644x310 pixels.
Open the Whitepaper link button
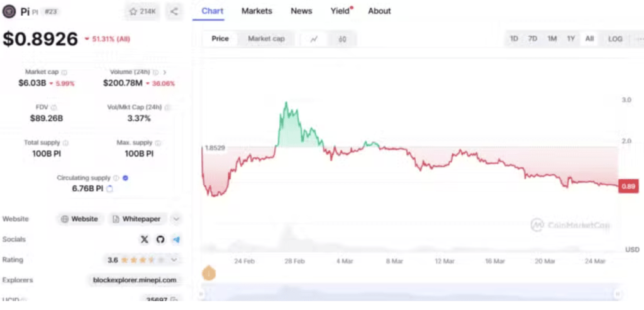pos(137,219)
